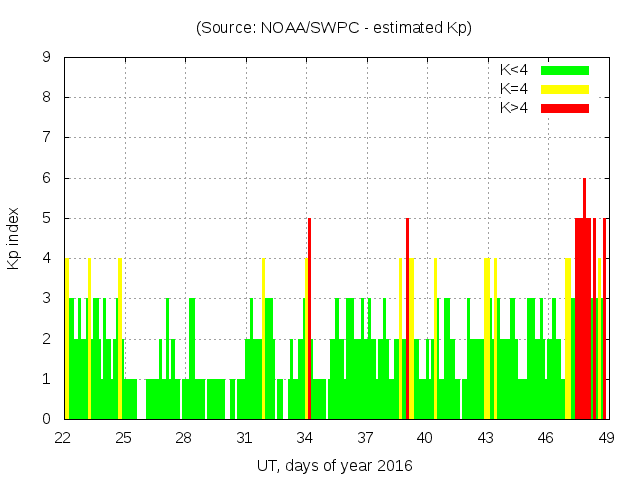This screenshot has width=640, height=480.
Task: Click the 'Kp index' y-axis label
Action: [14, 238]
